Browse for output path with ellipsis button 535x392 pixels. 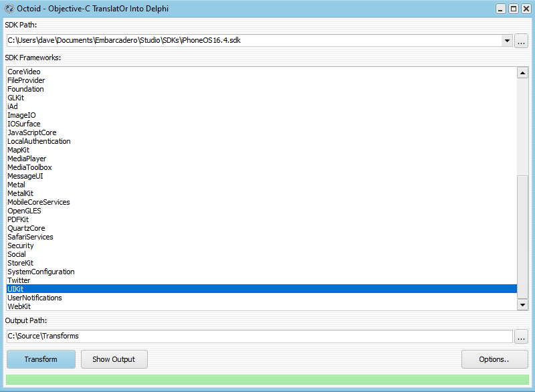pos(521,336)
